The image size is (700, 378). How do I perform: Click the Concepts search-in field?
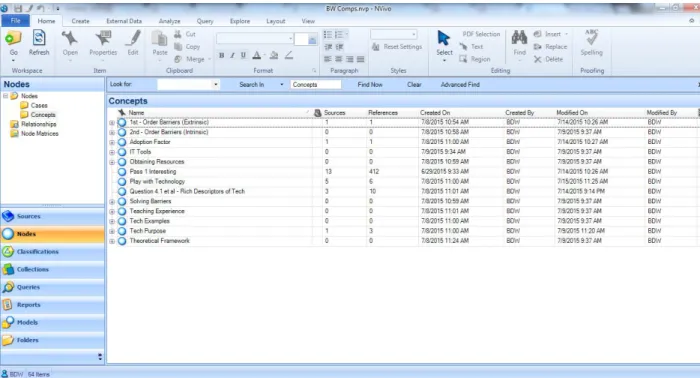[316, 84]
